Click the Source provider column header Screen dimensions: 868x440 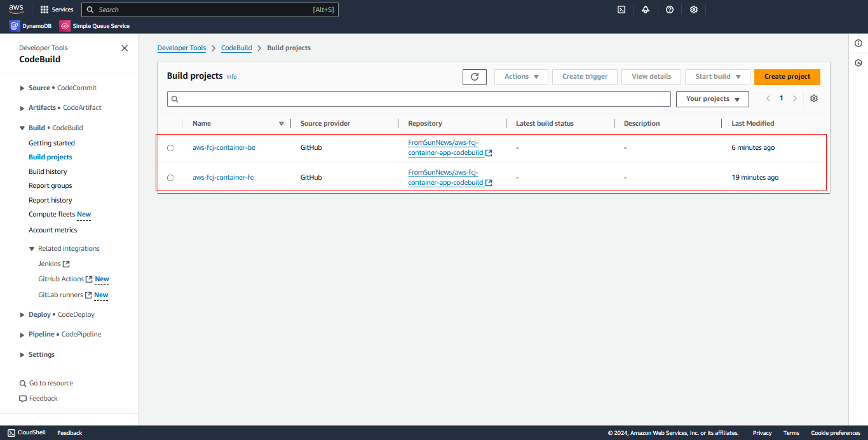point(325,124)
